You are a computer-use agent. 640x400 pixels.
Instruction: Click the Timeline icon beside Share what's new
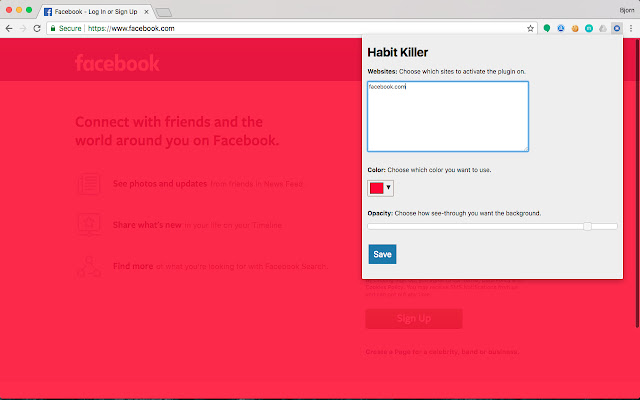pos(89,224)
